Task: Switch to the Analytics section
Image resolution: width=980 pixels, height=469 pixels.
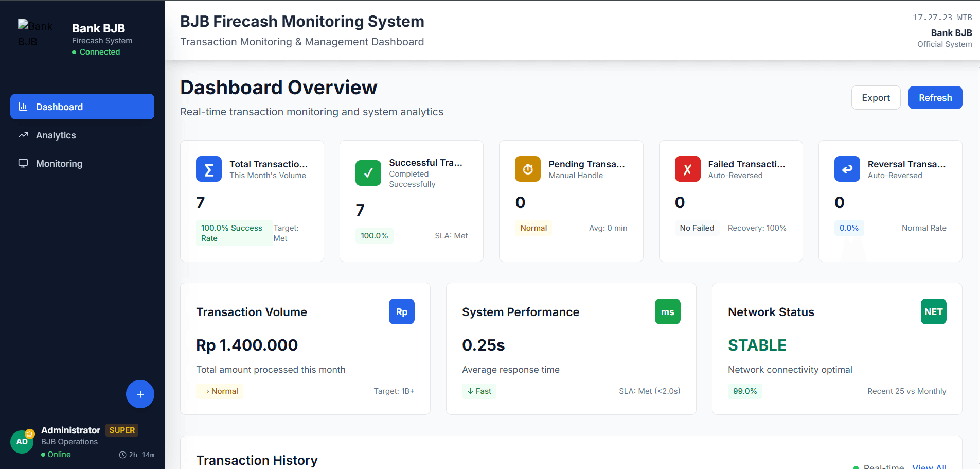Action: pos(57,135)
